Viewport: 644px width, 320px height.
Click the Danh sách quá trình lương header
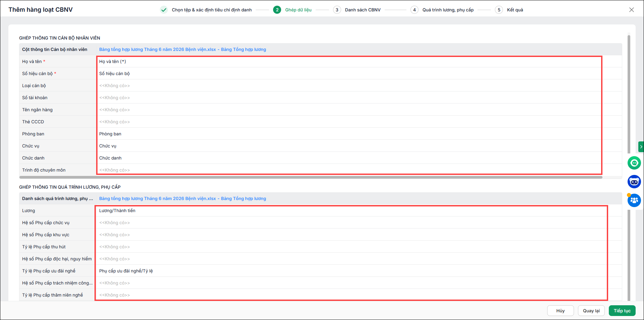[57, 198]
